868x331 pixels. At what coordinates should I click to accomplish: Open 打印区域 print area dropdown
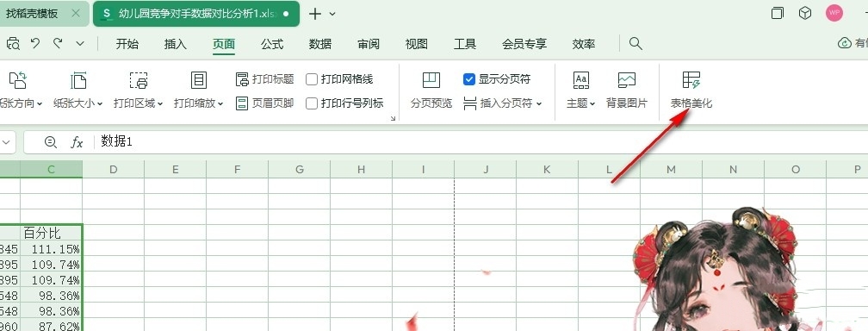click(139, 103)
